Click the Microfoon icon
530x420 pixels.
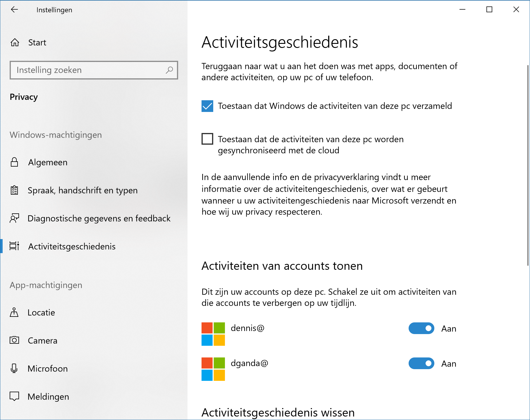coord(14,368)
